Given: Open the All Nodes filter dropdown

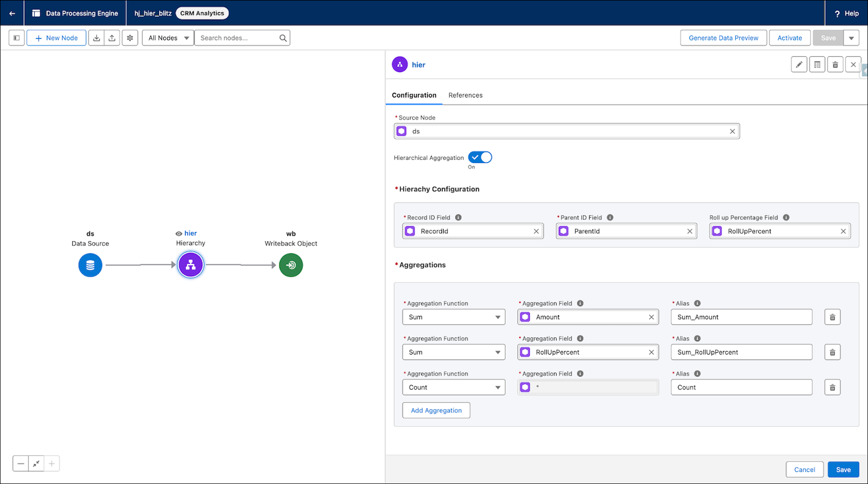Looking at the screenshot, I should 168,38.
